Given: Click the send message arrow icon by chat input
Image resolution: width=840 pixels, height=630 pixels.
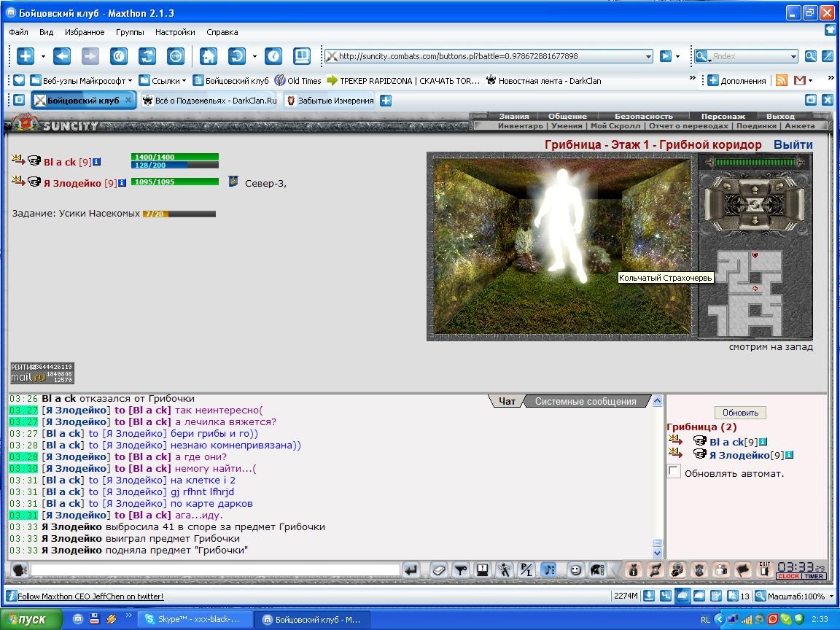Looking at the screenshot, I should tap(411, 570).
